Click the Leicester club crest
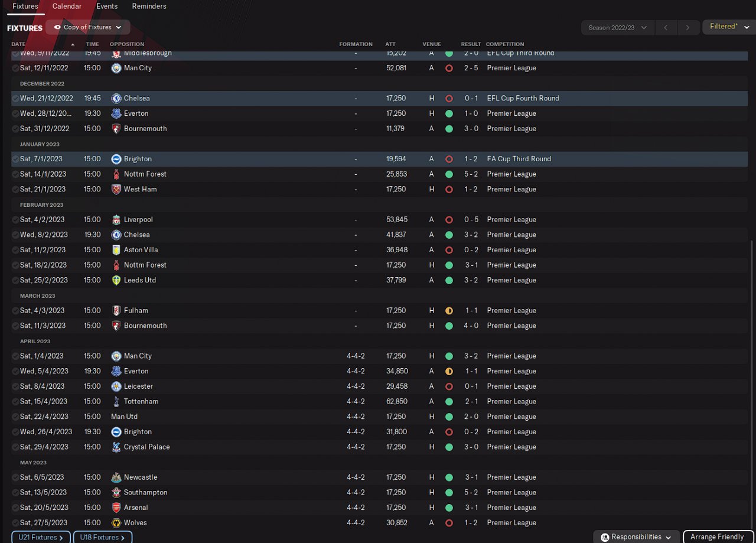The width and height of the screenshot is (756, 543). coord(116,386)
